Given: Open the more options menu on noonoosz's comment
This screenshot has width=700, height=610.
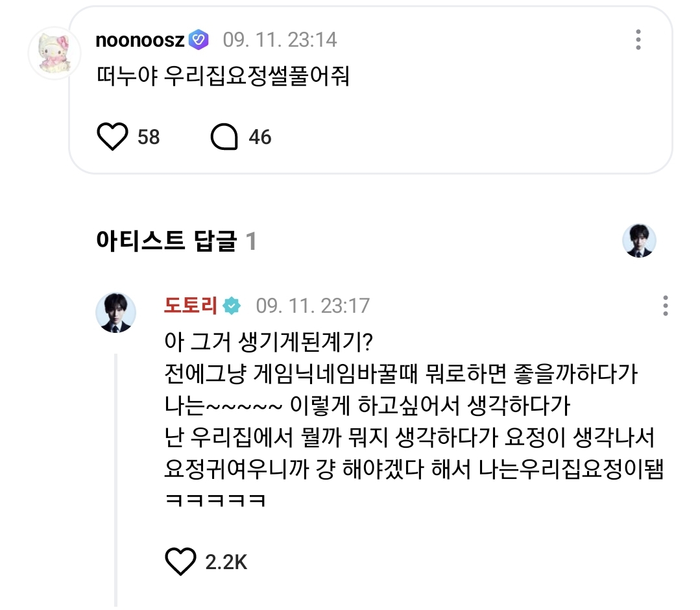Looking at the screenshot, I should [638, 40].
